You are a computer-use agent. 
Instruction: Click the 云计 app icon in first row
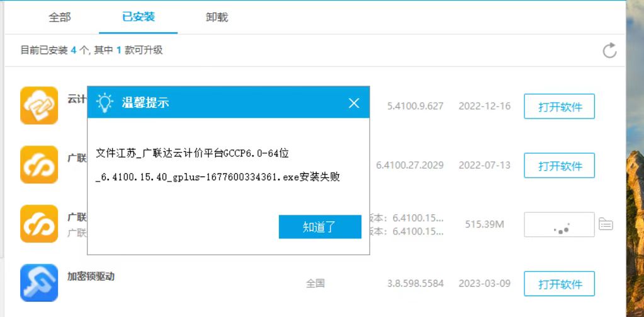39,105
